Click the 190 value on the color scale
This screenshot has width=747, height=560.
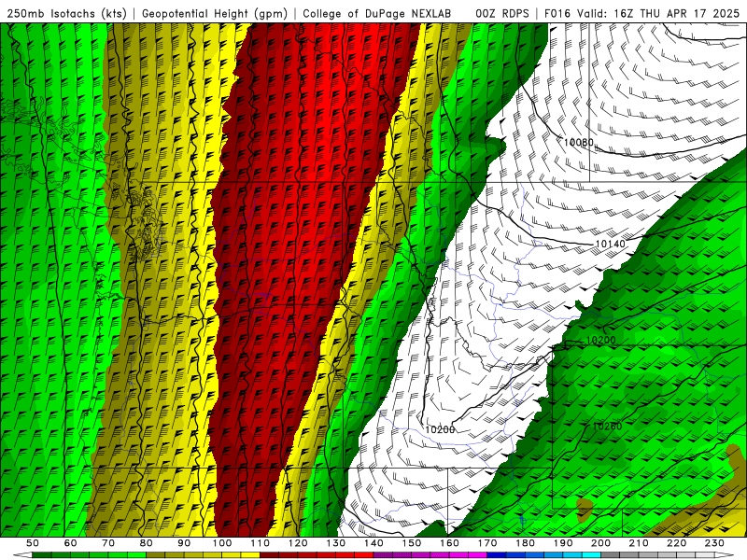point(564,543)
